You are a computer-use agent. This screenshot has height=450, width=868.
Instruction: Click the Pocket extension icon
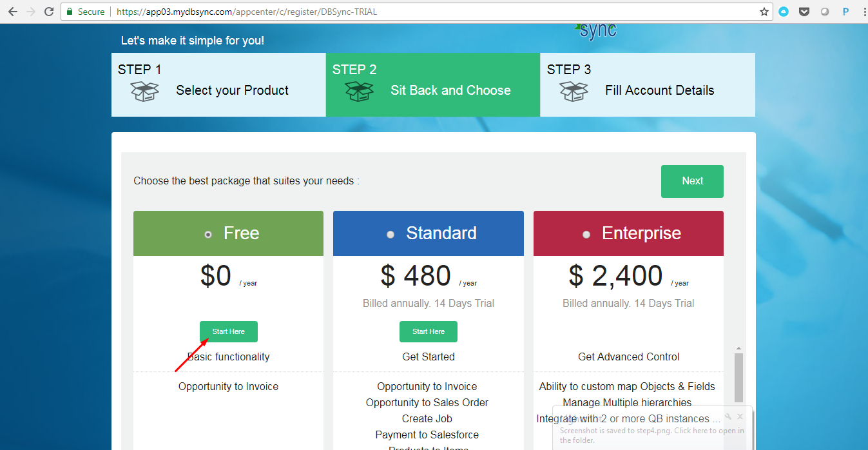[x=804, y=12]
